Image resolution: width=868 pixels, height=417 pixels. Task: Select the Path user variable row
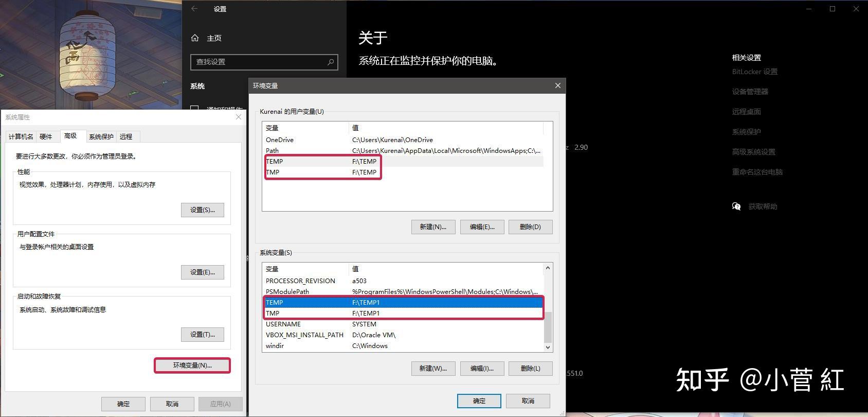404,150
